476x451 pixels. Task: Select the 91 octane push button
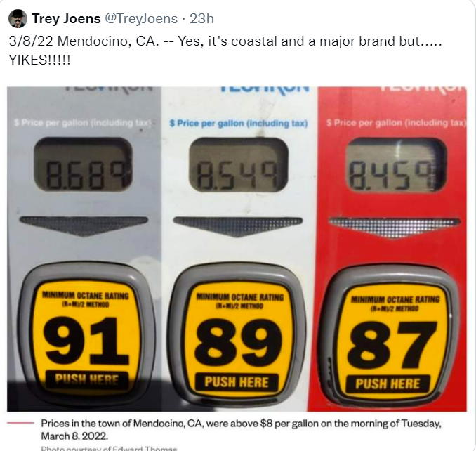[86, 334]
